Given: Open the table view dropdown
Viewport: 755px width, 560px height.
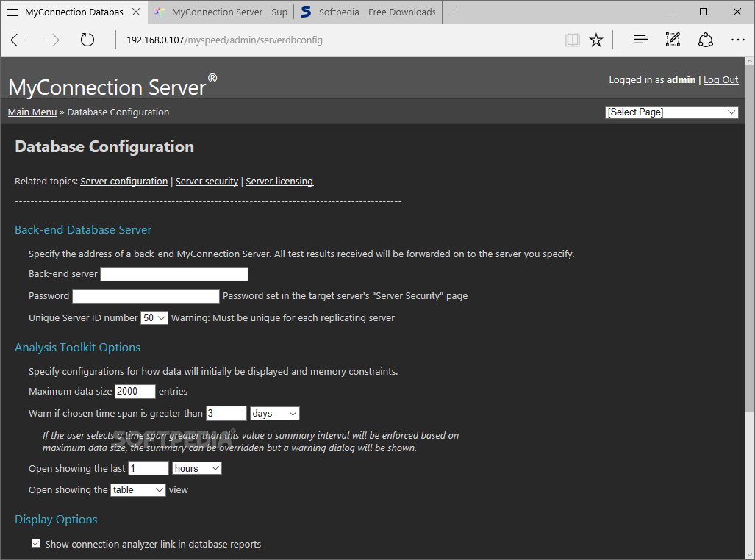Looking at the screenshot, I should tap(138, 489).
